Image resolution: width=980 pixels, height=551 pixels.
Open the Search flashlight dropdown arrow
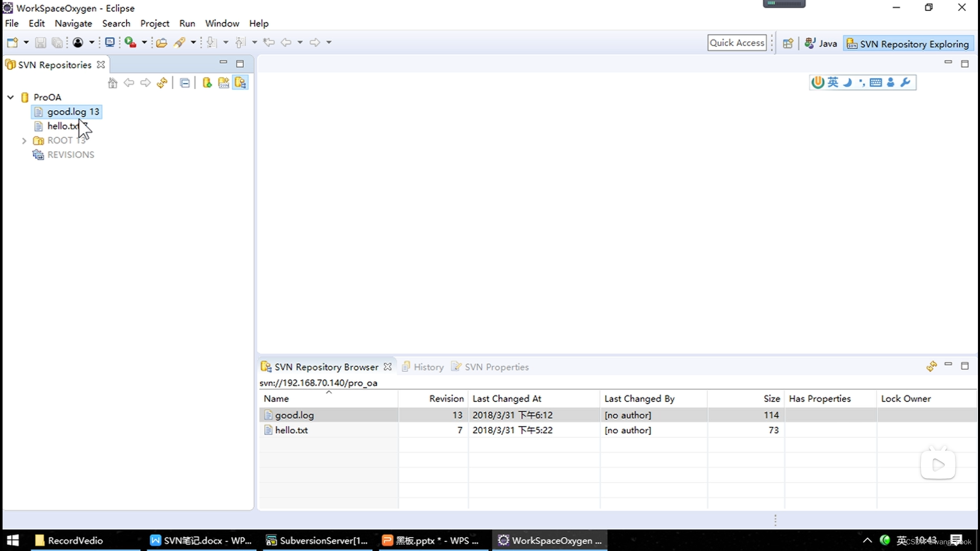pos(193,42)
